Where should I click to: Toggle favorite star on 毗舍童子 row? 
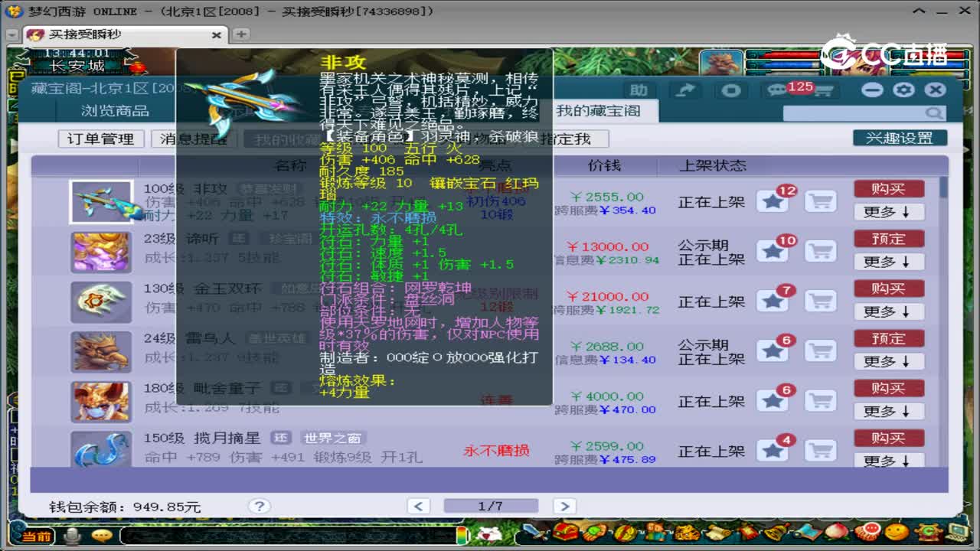pyautogui.click(x=773, y=401)
